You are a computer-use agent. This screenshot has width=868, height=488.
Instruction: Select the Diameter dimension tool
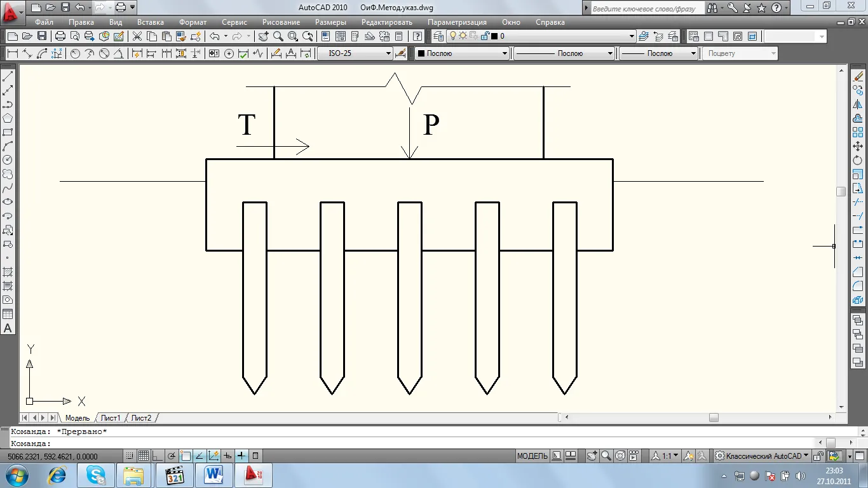pyautogui.click(x=104, y=53)
